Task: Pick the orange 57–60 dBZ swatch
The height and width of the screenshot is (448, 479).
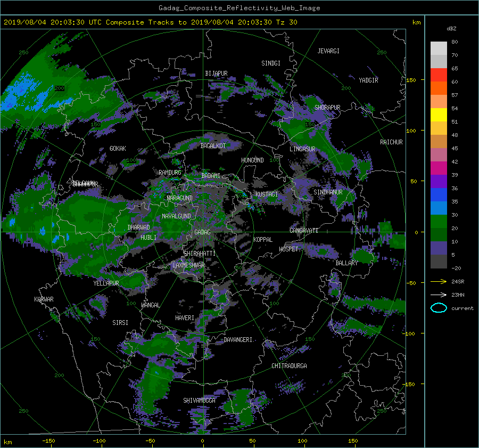Action: (x=439, y=88)
